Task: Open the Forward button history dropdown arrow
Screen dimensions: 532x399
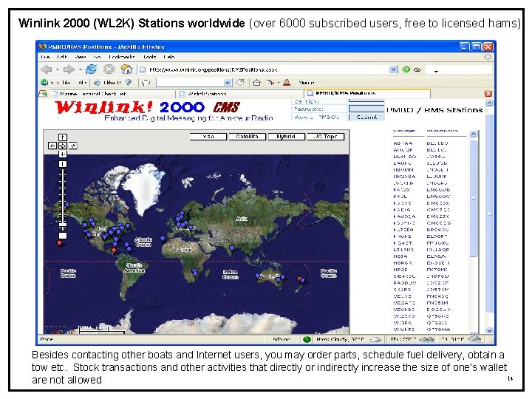Action: pos(80,69)
